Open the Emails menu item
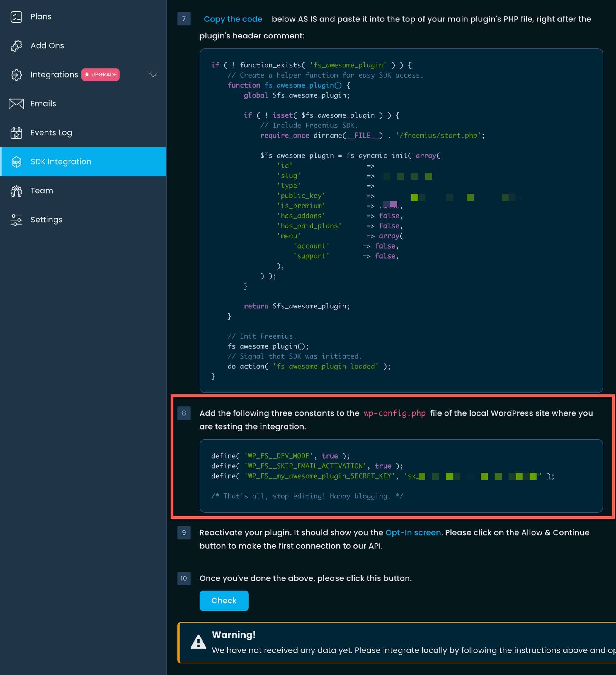 [83, 104]
